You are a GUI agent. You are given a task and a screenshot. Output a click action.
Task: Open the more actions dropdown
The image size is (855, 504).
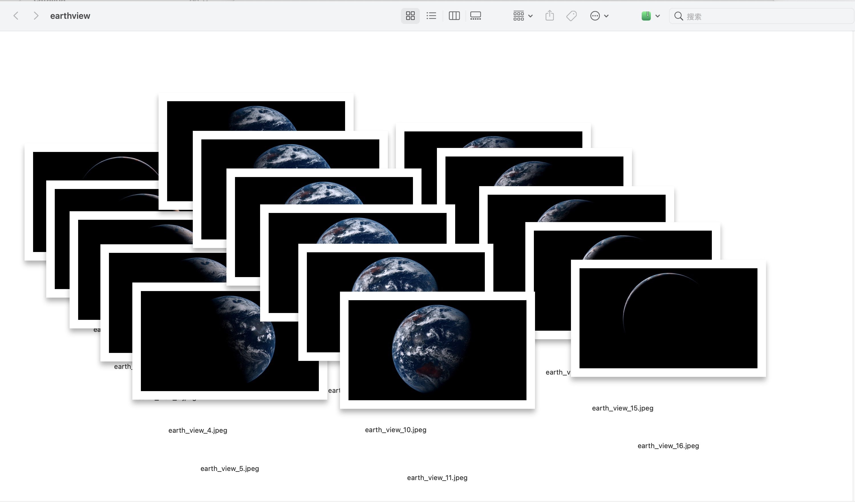(599, 16)
